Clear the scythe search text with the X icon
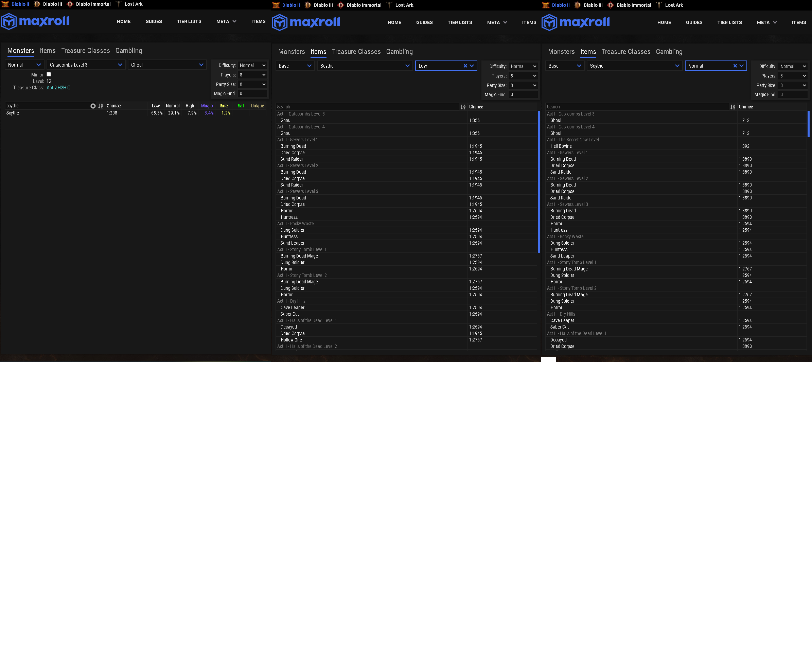 (93, 106)
